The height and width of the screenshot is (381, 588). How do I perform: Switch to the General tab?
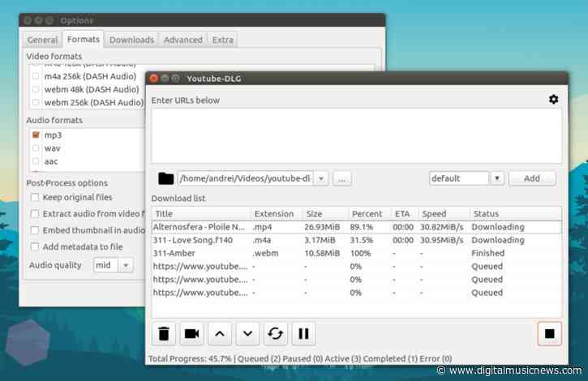pos(42,40)
